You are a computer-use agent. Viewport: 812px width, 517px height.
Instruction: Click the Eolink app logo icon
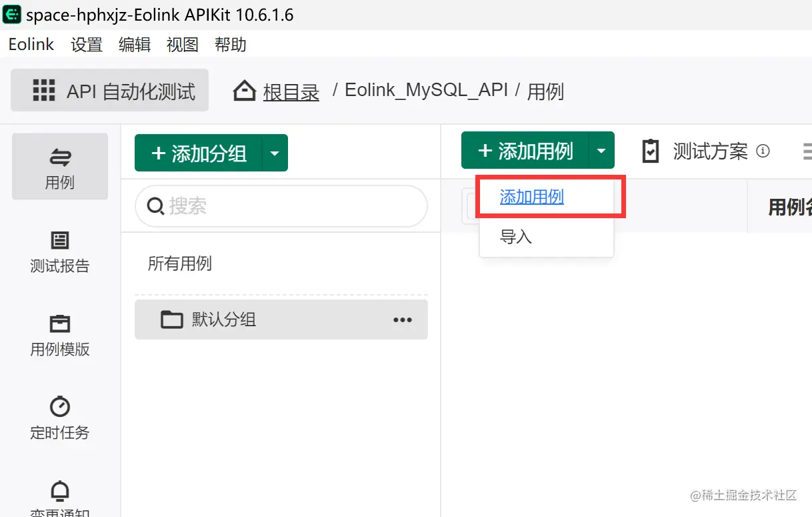(x=12, y=14)
